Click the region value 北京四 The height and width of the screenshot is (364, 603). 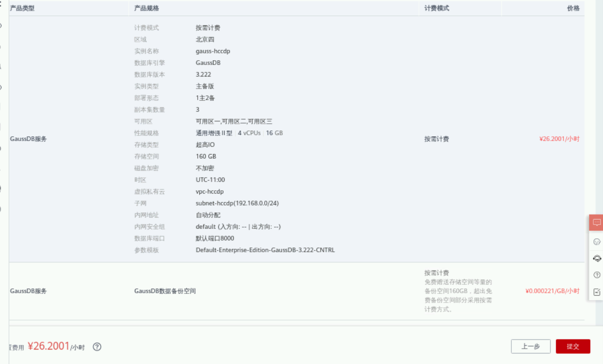[x=205, y=39]
